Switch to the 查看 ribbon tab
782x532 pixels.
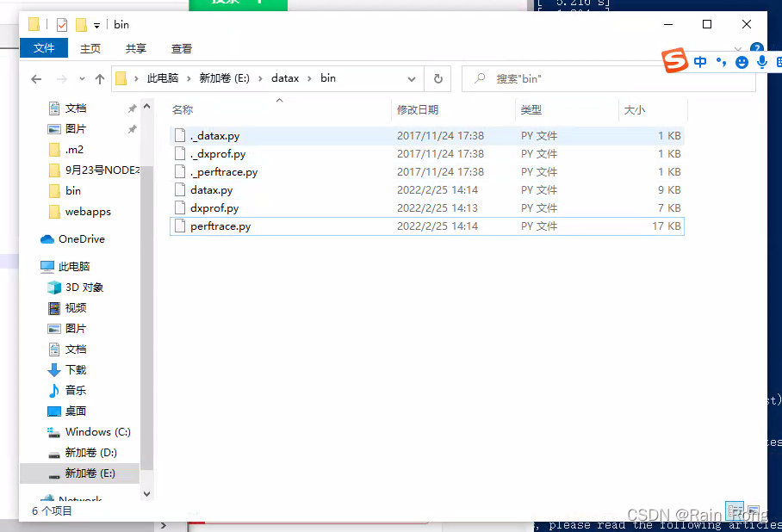[181, 48]
